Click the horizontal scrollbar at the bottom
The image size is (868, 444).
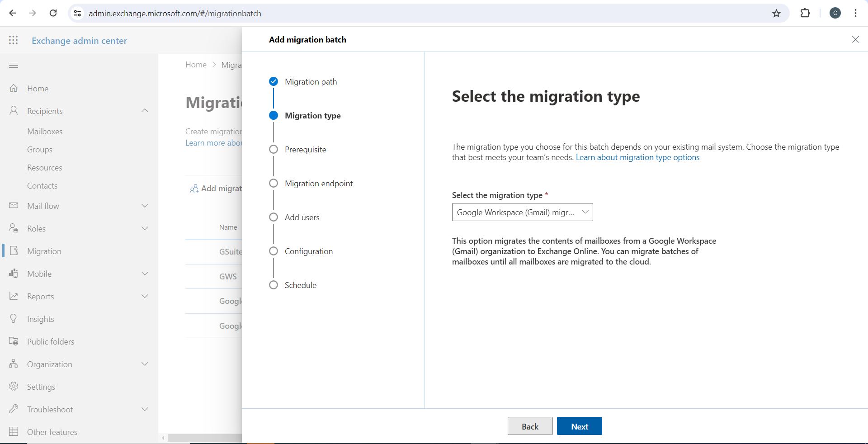click(203, 438)
